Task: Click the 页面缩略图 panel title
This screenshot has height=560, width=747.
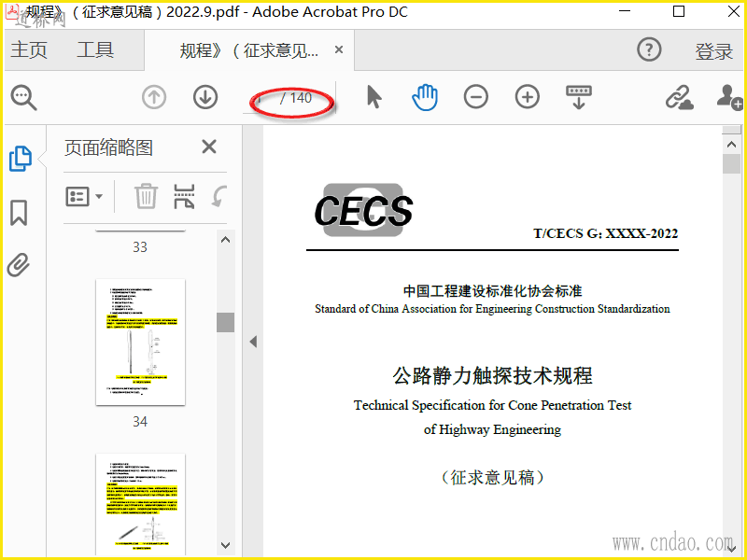Action: point(108,147)
